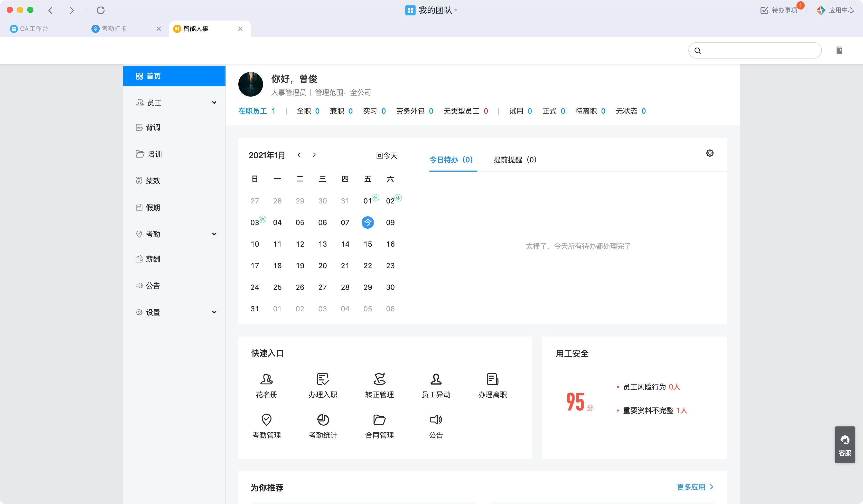Select January 15 in the calendar

coord(368,244)
